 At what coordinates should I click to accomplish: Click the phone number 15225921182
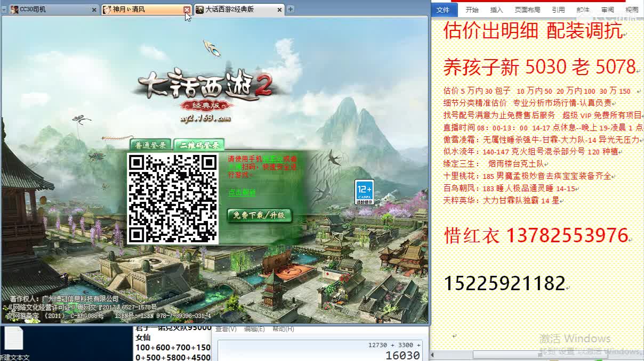pyautogui.click(x=504, y=283)
